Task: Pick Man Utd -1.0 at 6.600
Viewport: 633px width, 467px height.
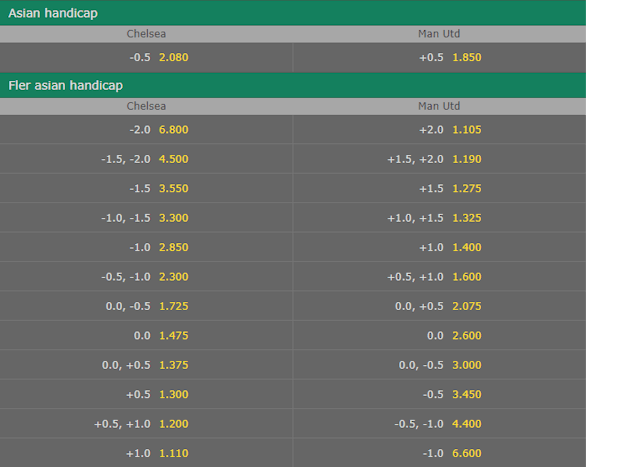Action: click(x=439, y=453)
